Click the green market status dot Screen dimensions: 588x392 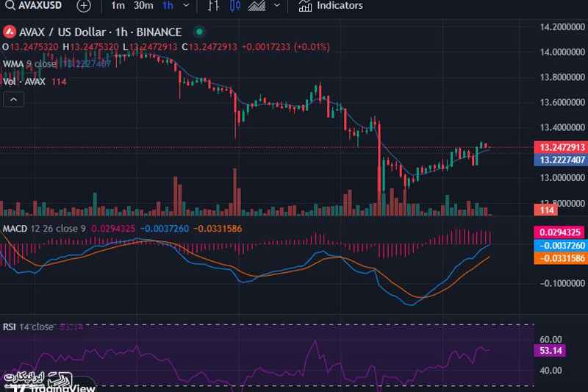pos(199,32)
